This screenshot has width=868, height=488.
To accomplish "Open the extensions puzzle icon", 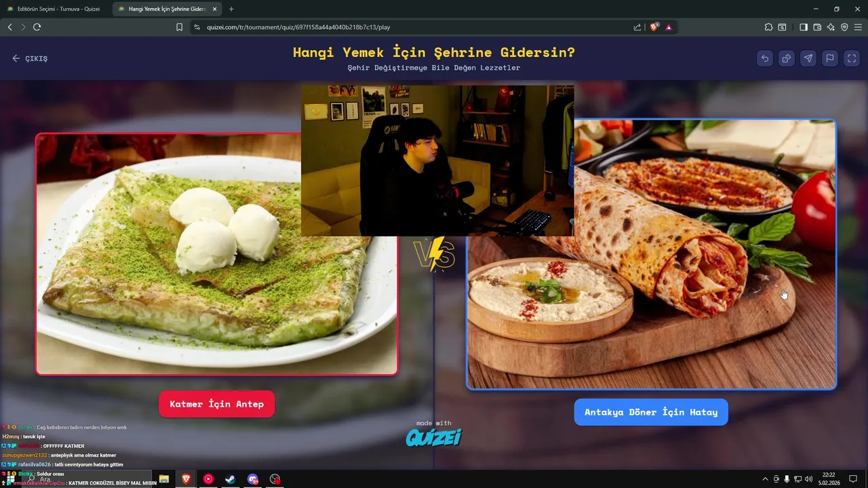I will [768, 27].
